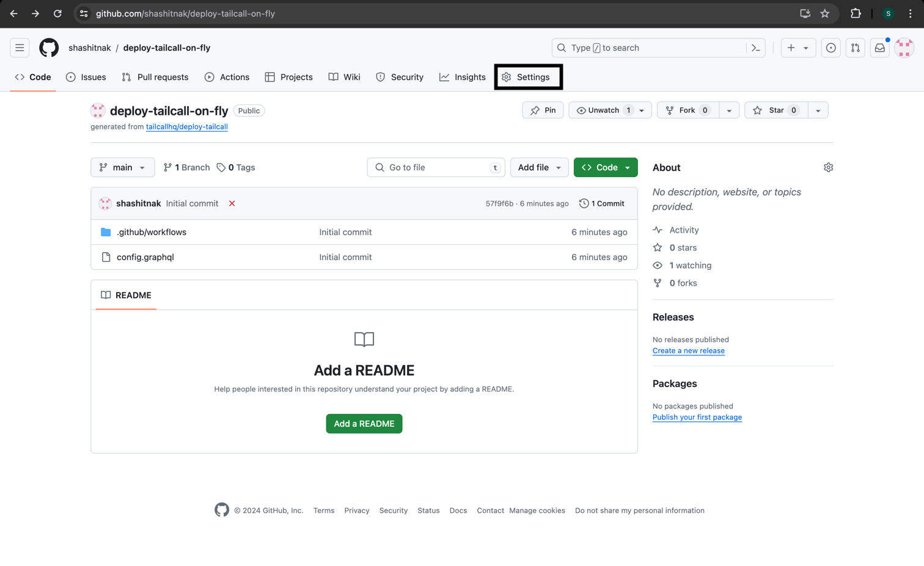Open the hamburger navigation menu
This screenshot has width=924, height=566.
coord(20,48)
